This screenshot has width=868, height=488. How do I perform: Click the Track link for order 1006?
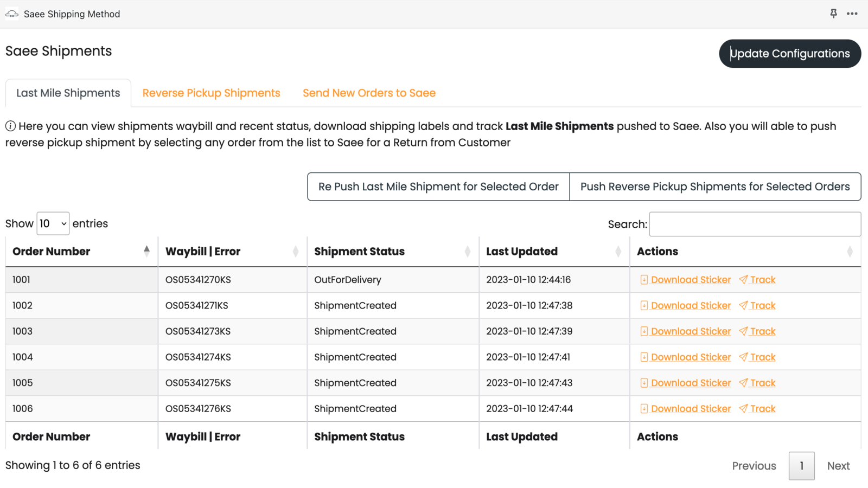click(x=763, y=408)
